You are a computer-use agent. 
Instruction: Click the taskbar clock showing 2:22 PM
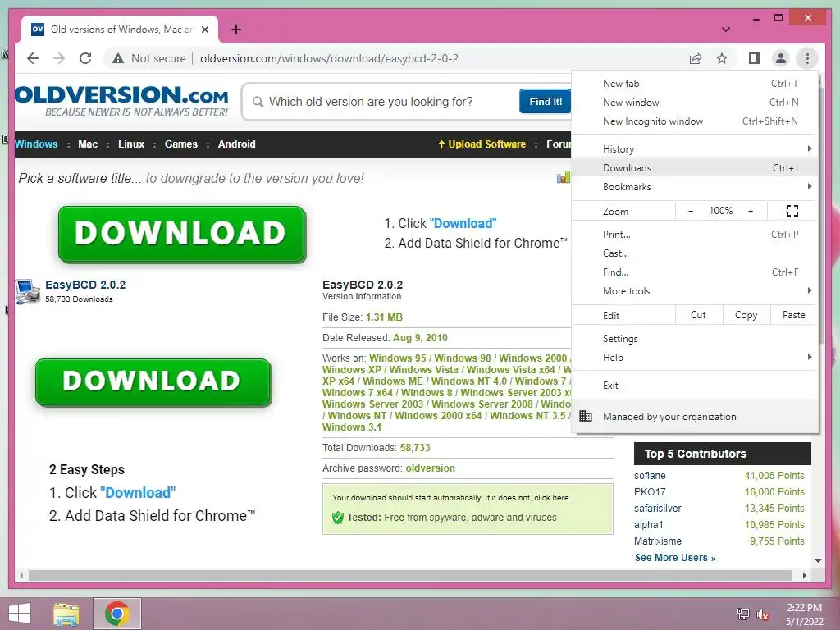tap(805, 614)
